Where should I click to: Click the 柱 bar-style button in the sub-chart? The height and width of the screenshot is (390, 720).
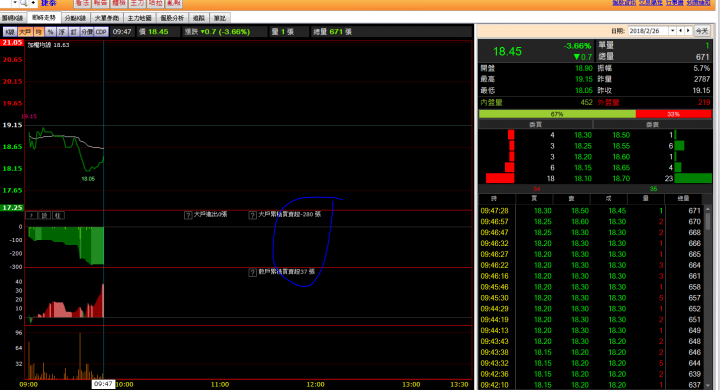58,215
